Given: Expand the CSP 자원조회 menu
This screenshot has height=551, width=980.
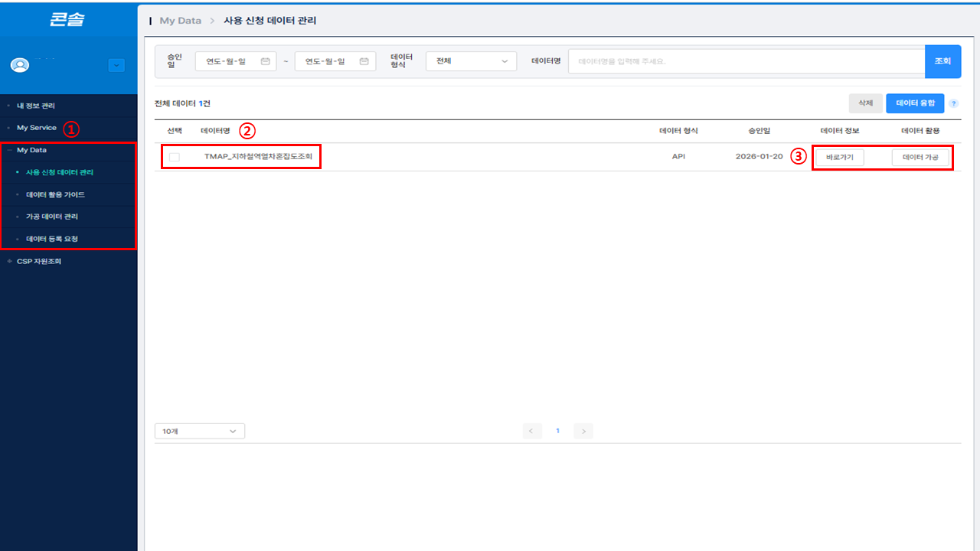Looking at the screenshot, I should (38, 261).
